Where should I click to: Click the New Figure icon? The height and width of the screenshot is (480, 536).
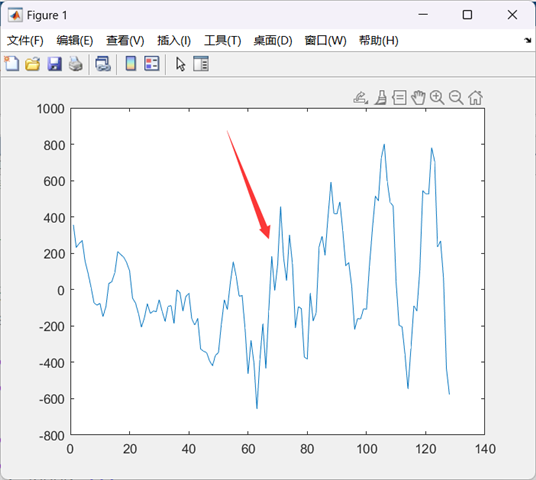point(12,64)
